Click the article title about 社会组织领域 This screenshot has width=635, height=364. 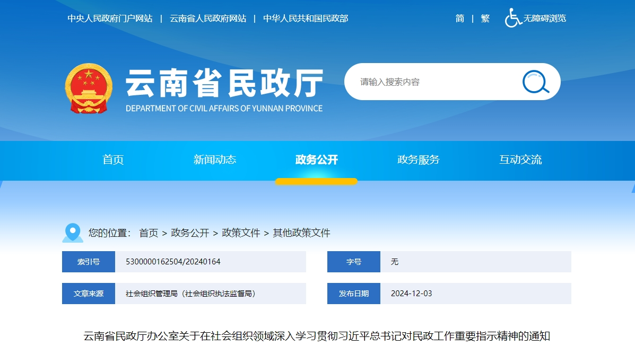click(317, 336)
